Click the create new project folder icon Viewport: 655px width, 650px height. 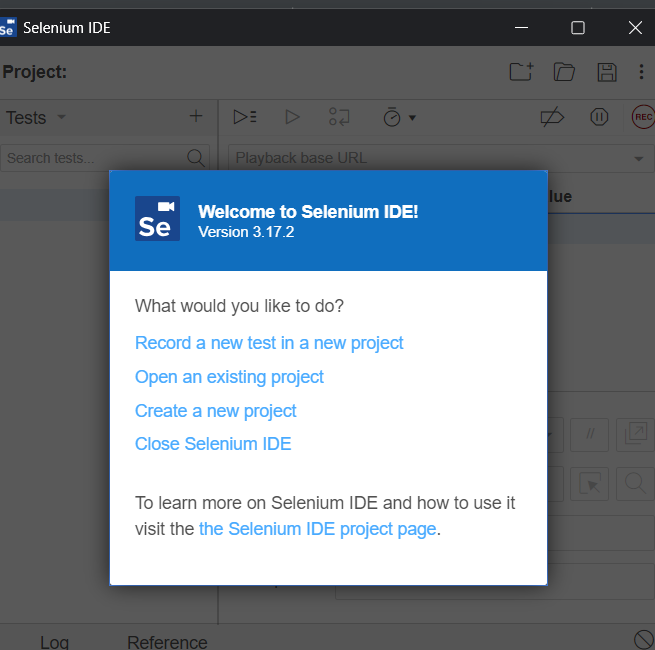(521, 72)
